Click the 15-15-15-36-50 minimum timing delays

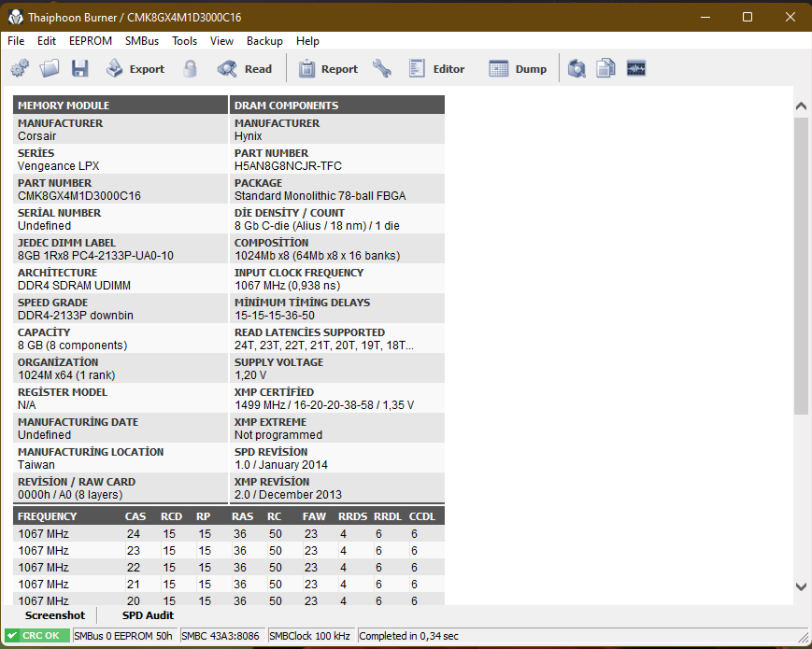[275, 316]
